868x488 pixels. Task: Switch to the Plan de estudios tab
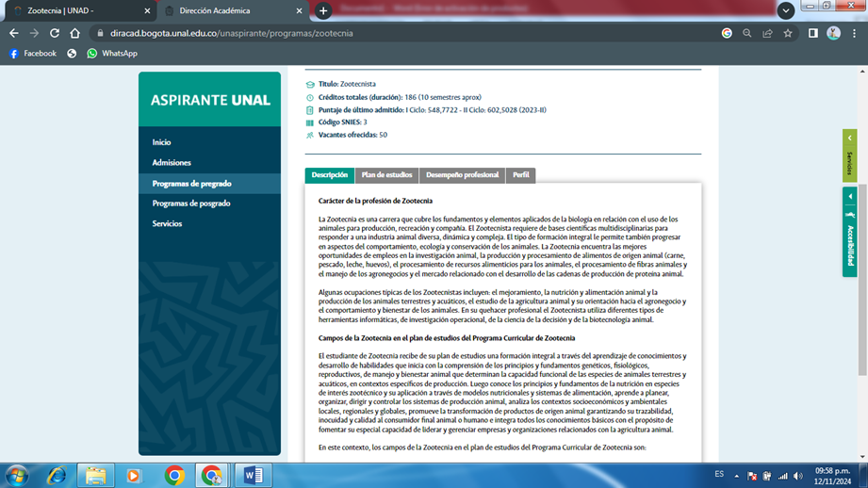[386, 175]
